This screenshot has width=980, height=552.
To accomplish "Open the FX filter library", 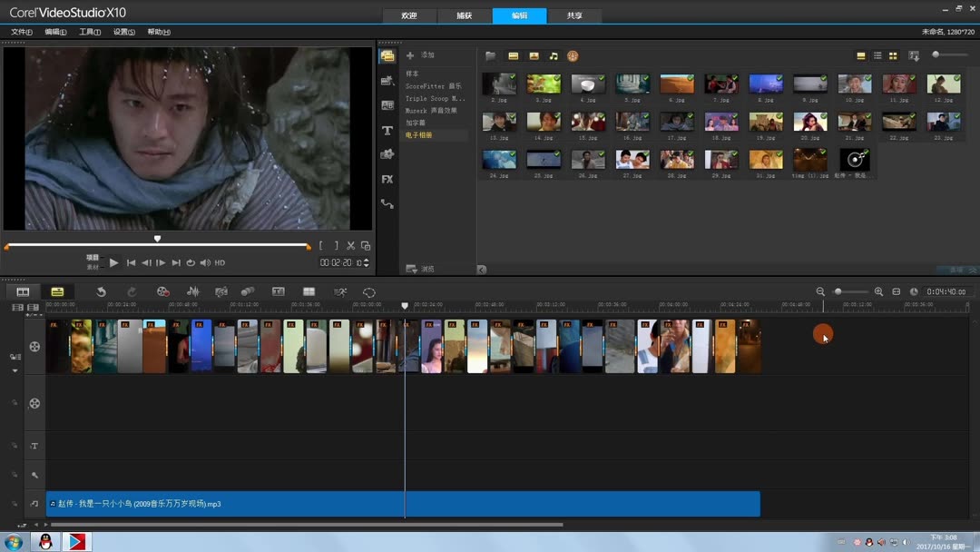I will [387, 180].
